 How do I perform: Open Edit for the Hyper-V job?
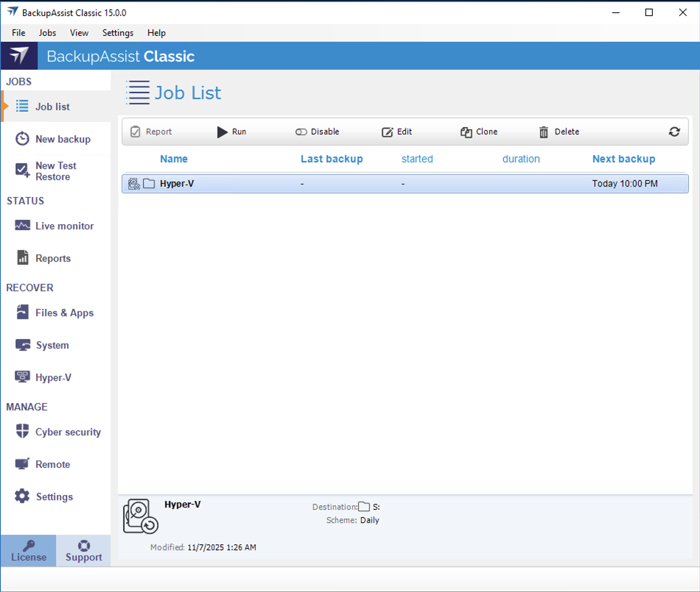(x=397, y=132)
